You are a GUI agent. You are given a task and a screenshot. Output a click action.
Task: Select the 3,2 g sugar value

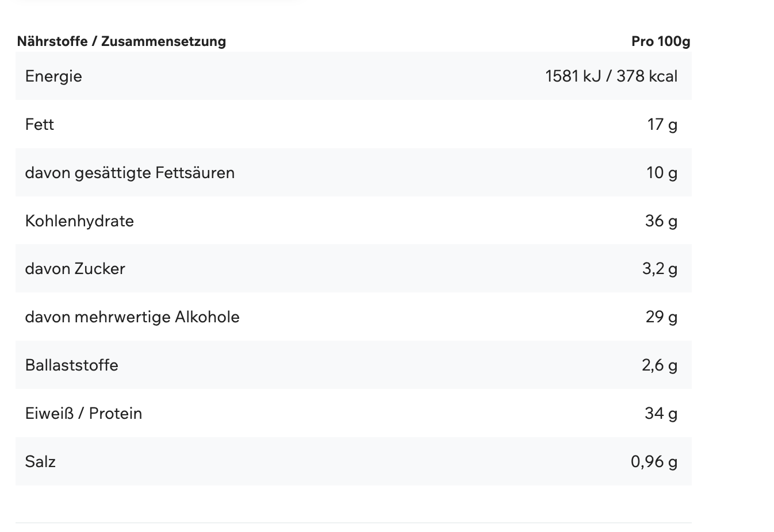(660, 269)
